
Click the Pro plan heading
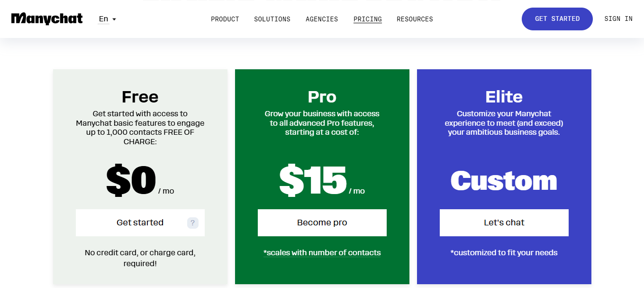(322, 97)
